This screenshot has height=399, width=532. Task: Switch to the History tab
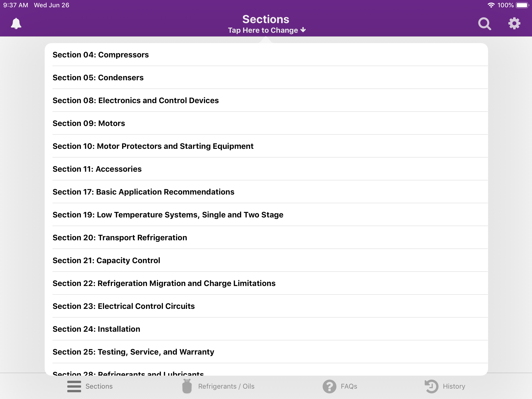click(451, 386)
